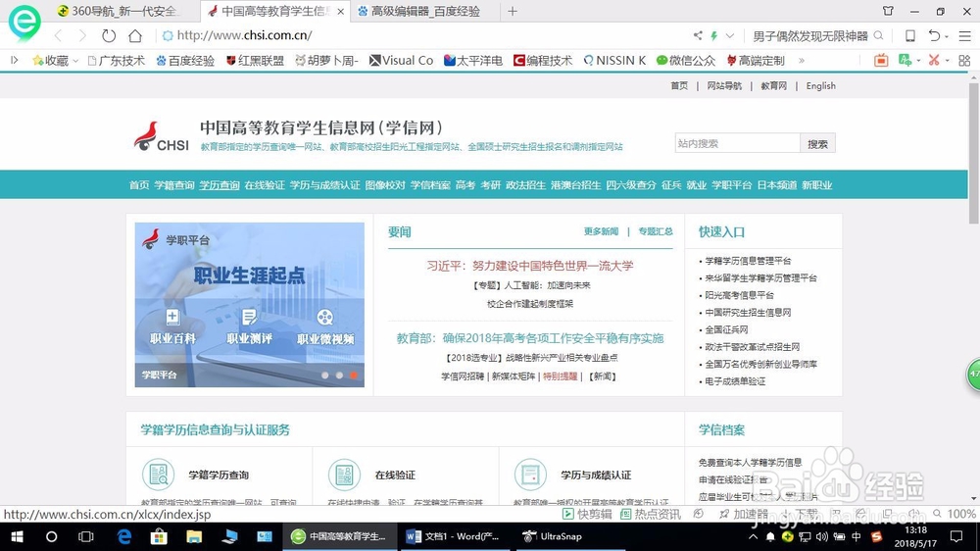This screenshot has height=551, width=980.
Task: Switch to the 高级编辑器_百度经验 tab
Action: coord(425,11)
